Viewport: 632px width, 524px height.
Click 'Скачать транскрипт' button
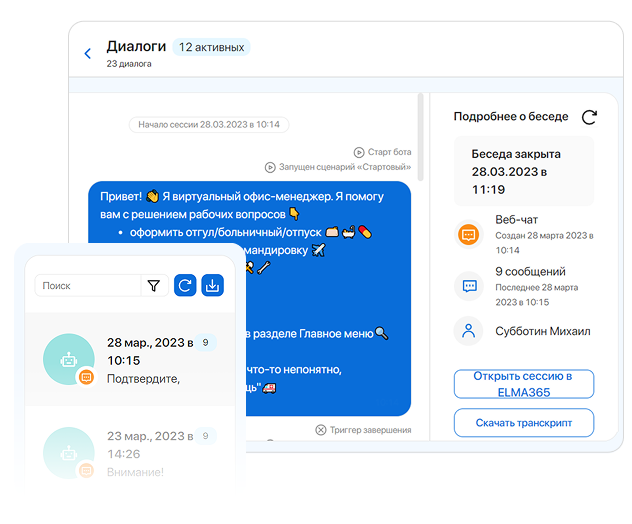point(524,423)
